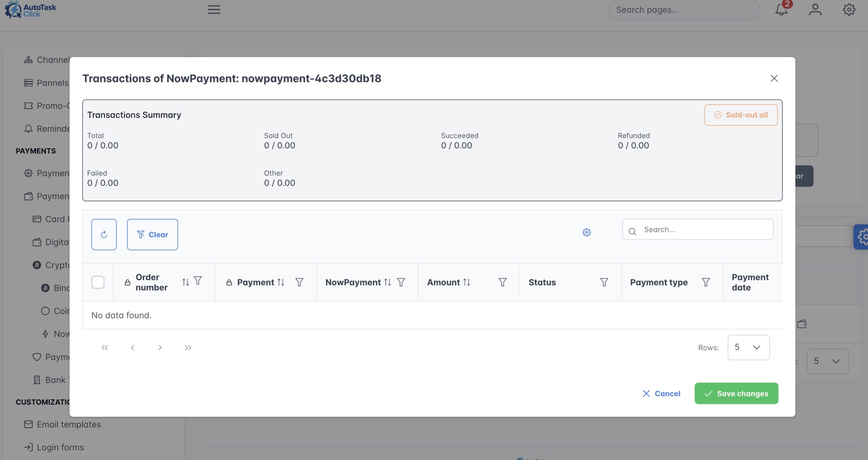Viewport: 868px width, 460px height.
Task: Click the Transactions Summary heading
Action: (134, 115)
